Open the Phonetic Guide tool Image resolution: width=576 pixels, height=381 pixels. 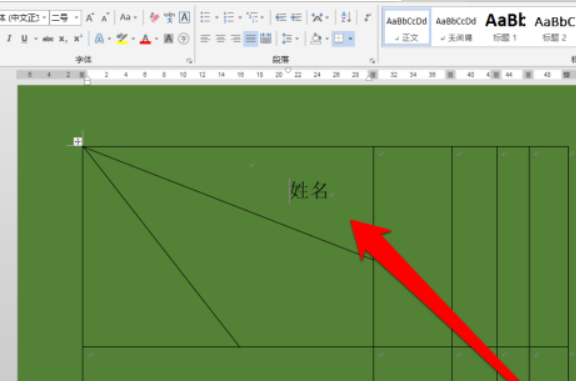[169, 17]
